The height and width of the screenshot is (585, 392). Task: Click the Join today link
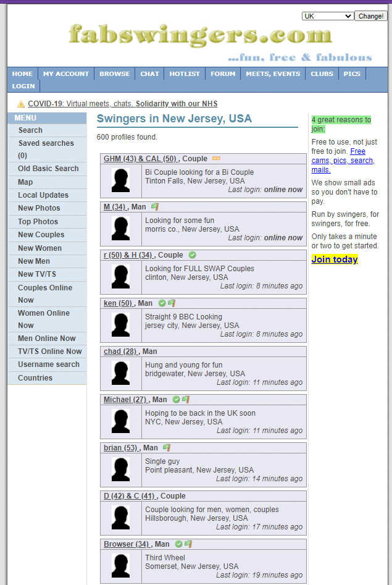[x=335, y=259]
